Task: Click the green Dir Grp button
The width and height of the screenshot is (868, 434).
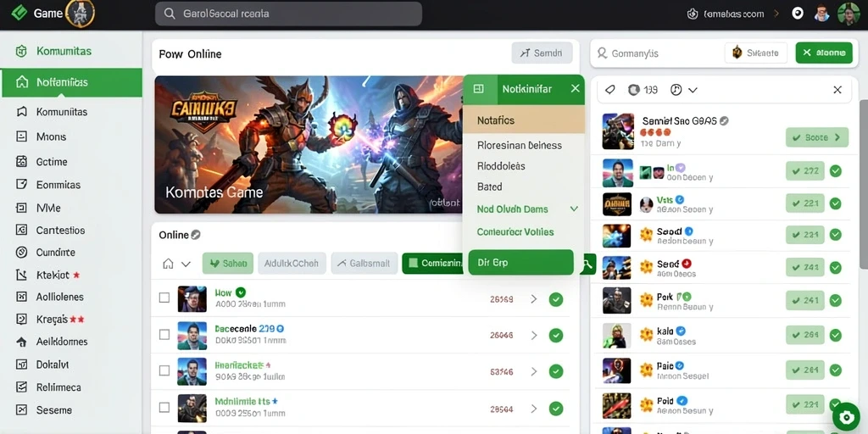Action: coord(521,263)
